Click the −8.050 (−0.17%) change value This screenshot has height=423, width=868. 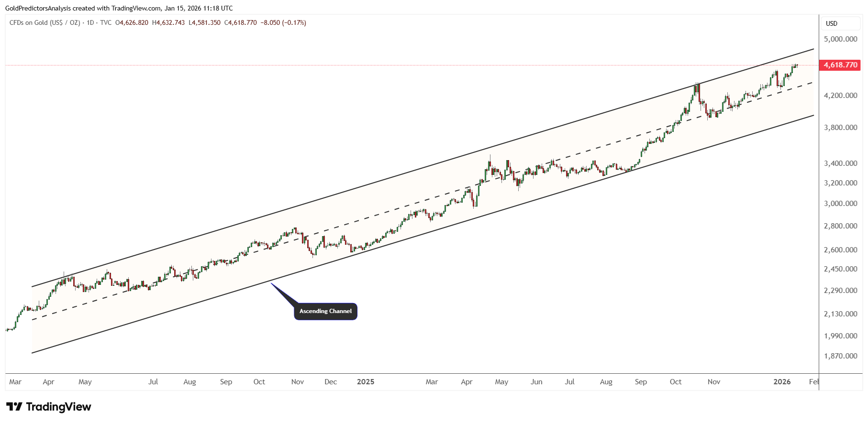[x=283, y=22]
